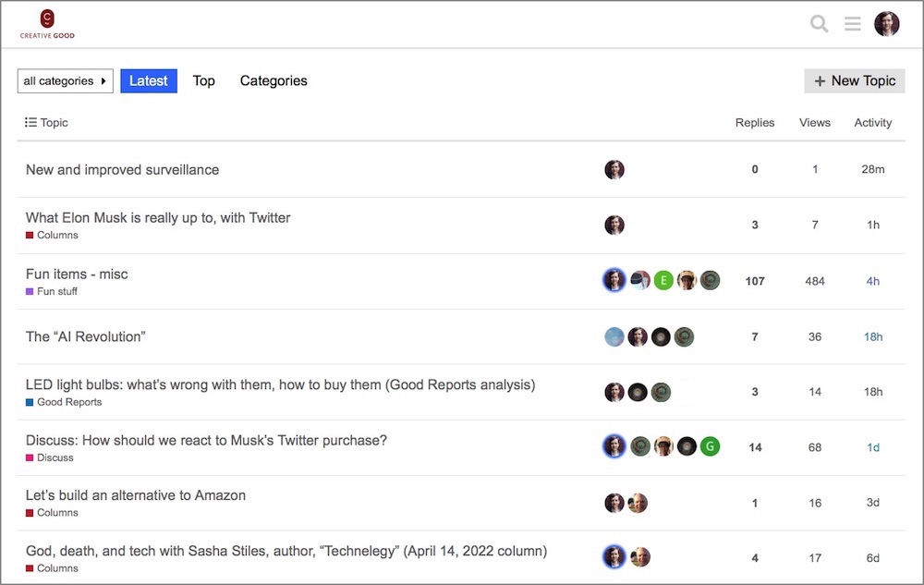Click the green G avatar in the Discuss Musk row
The height and width of the screenshot is (585, 924).
pos(710,446)
